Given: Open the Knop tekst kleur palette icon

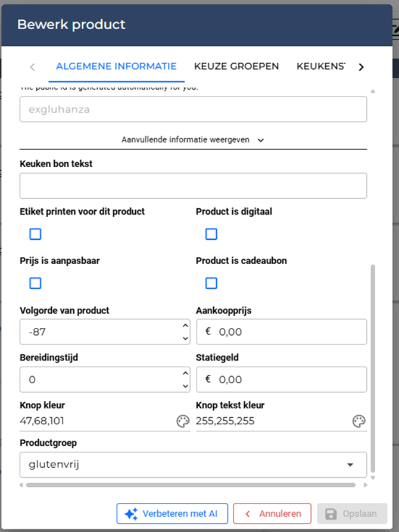Looking at the screenshot, I should [x=359, y=421].
